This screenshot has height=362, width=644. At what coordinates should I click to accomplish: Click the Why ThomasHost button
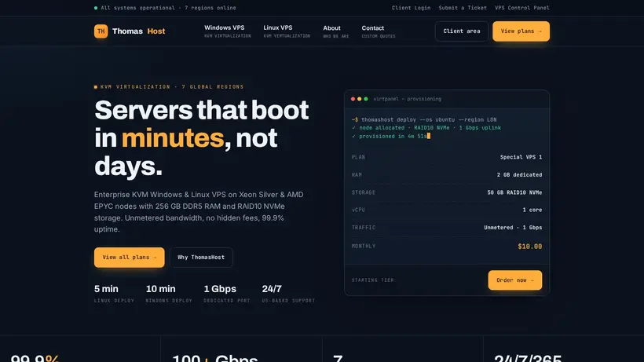point(201,258)
